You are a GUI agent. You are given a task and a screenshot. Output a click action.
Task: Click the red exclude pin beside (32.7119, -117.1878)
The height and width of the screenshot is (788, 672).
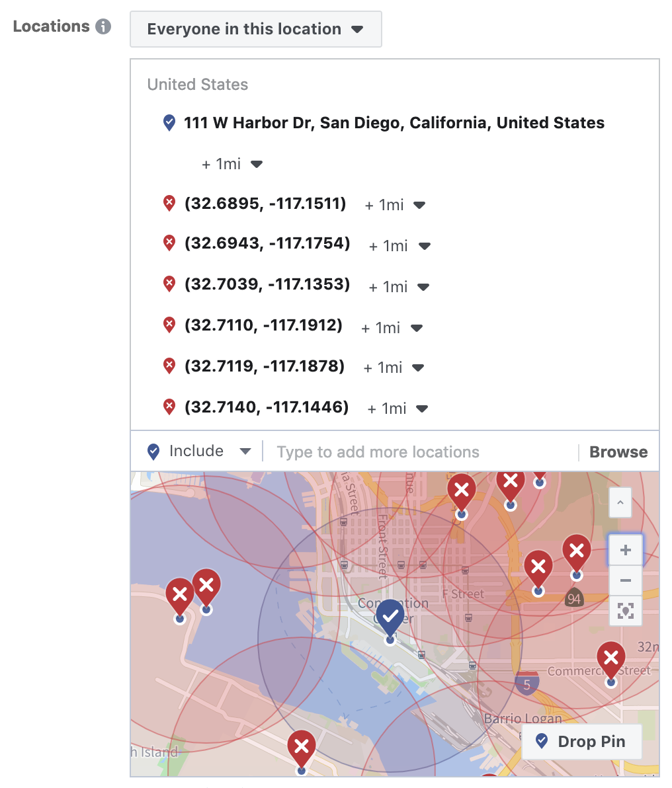[x=169, y=366]
